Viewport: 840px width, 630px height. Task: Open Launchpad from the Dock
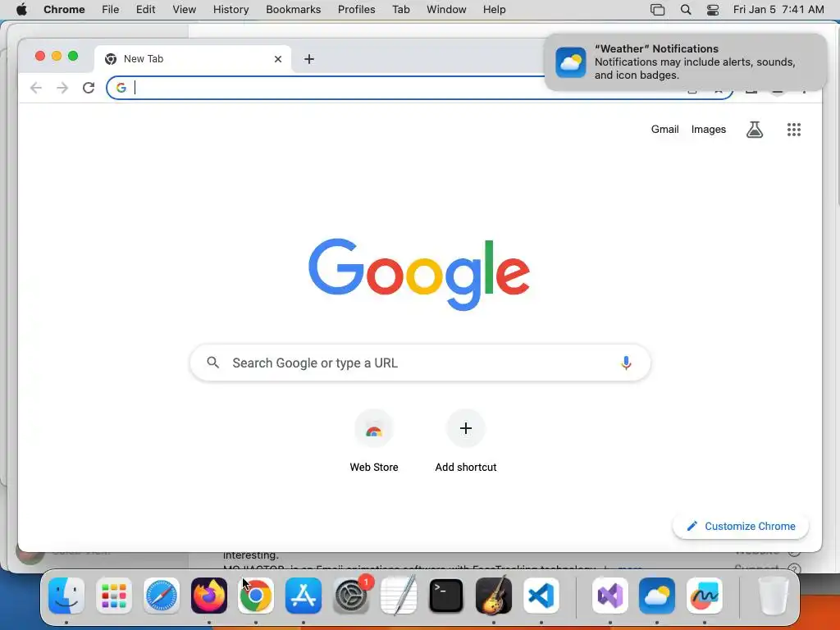[113, 596]
